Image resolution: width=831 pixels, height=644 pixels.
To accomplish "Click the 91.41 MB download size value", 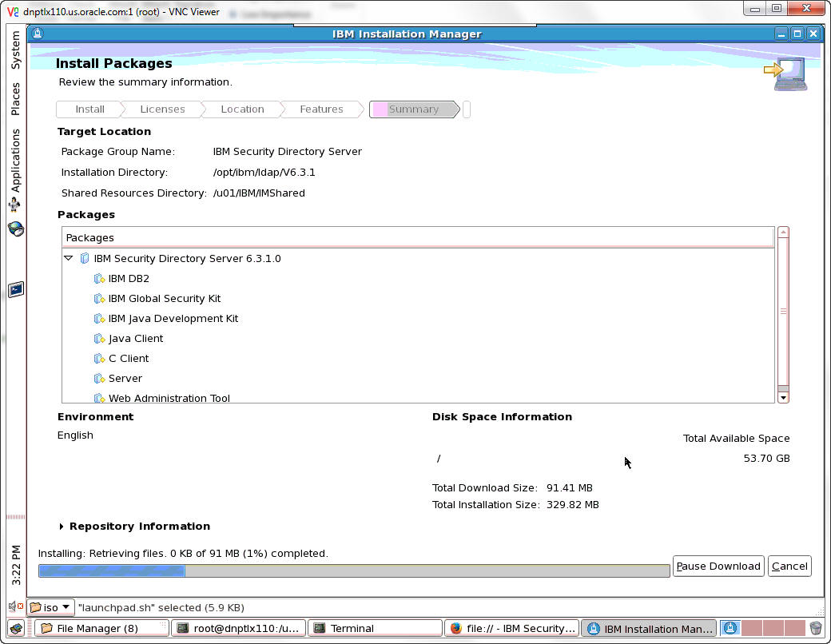I will (569, 487).
